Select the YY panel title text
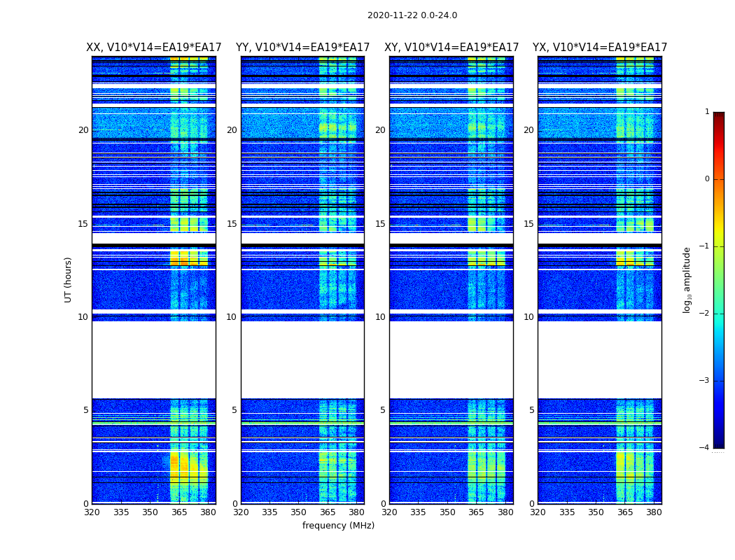 (x=302, y=48)
